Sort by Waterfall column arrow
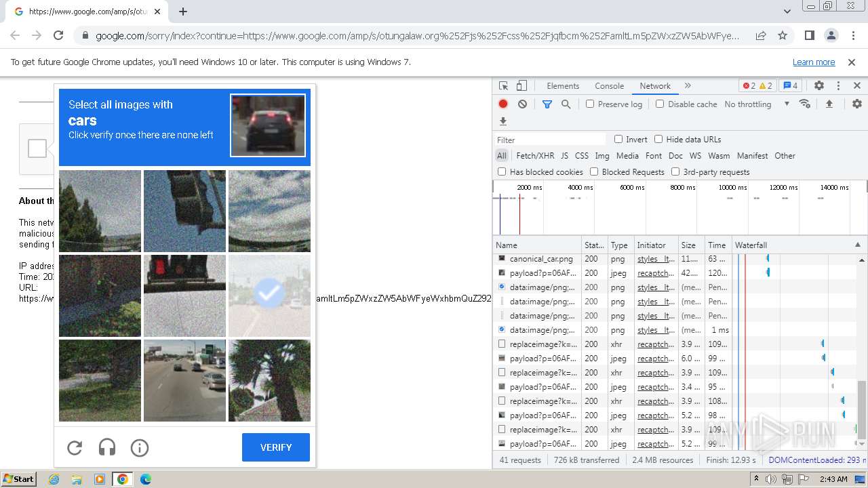Viewport: 868px width, 488px height. click(x=857, y=245)
